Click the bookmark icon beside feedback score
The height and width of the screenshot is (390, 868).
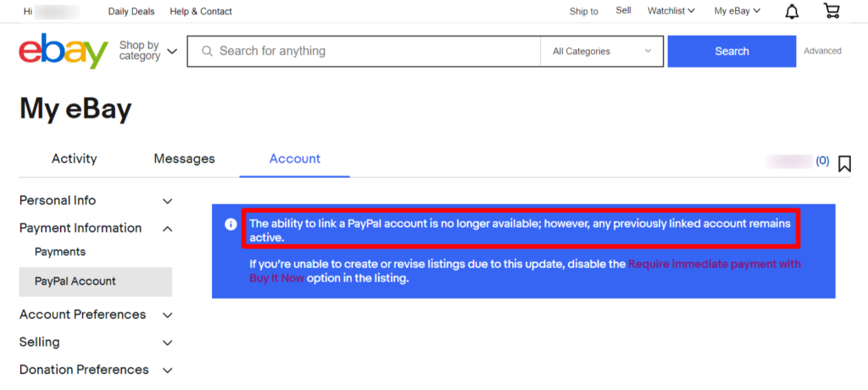pyautogui.click(x=844, y=164)
